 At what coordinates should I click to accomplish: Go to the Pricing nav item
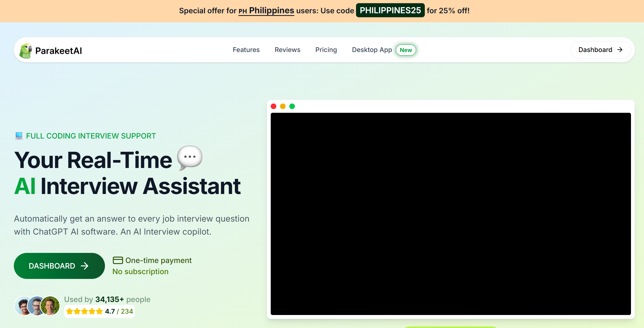(326, 50)
